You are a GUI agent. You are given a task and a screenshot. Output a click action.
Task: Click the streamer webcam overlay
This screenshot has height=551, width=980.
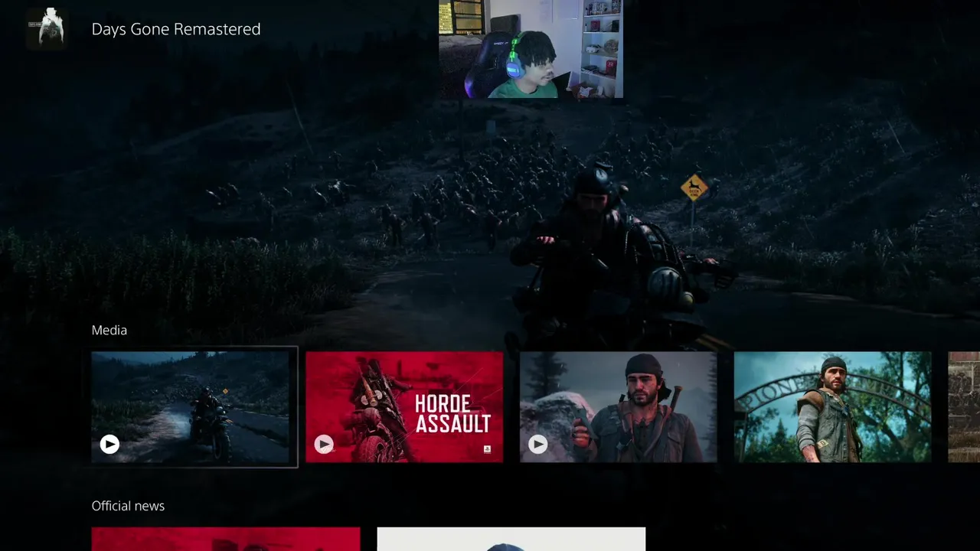pyautogui.click(x=531, y=49)
